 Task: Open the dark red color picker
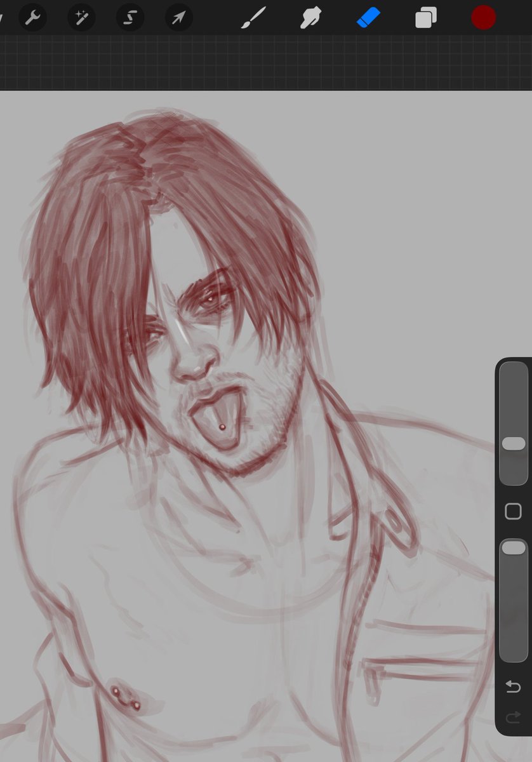(x=483, y=18)
